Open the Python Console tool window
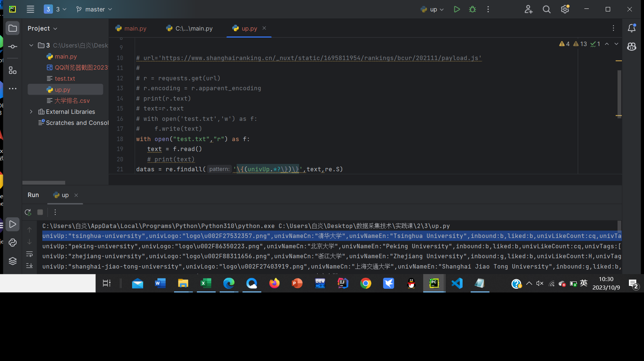644x361 pixels. [13, 242]
